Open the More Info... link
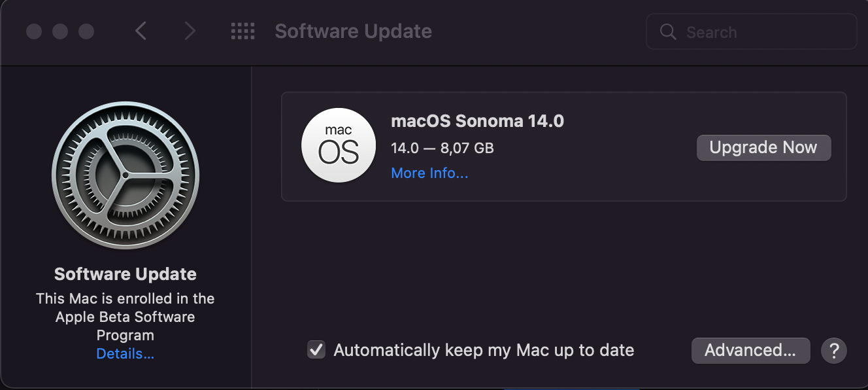 (429, 173)
